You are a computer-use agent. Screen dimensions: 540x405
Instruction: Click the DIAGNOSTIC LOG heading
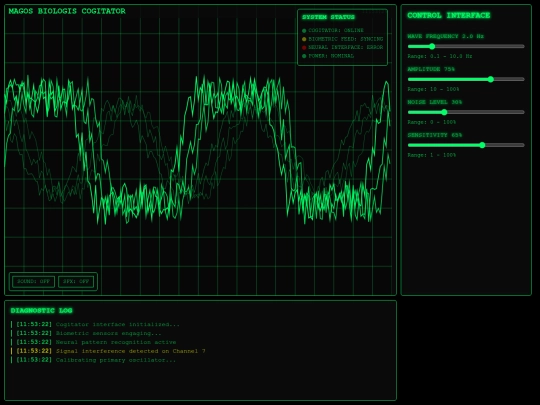41,311
